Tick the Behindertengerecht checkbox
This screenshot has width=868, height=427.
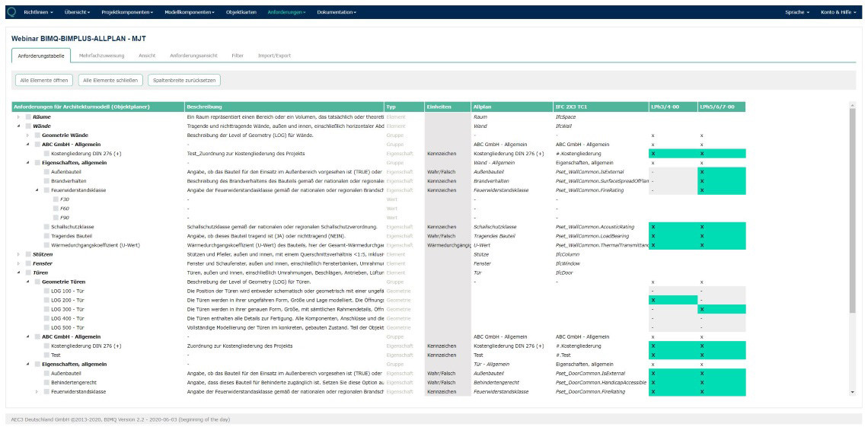(x=46, y=382)
